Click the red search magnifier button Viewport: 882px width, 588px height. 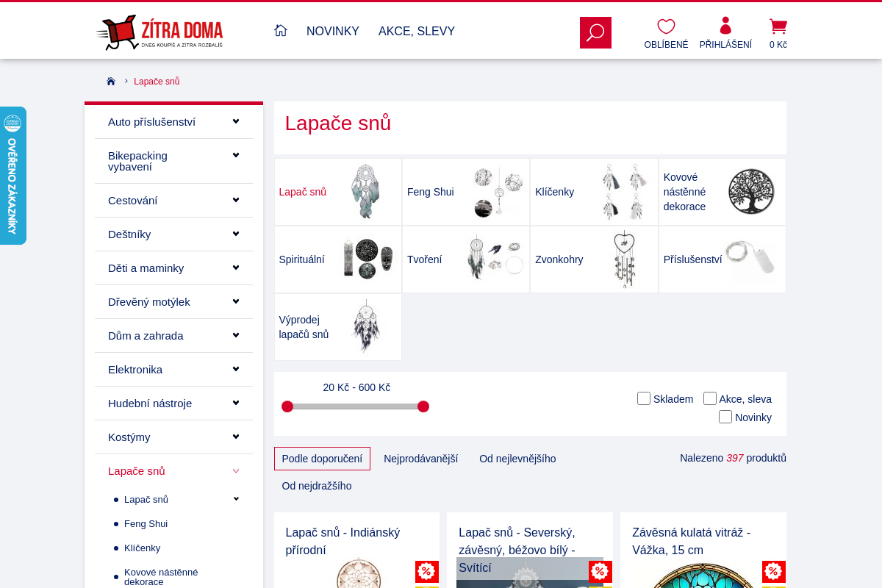click(x=595, y=32)
